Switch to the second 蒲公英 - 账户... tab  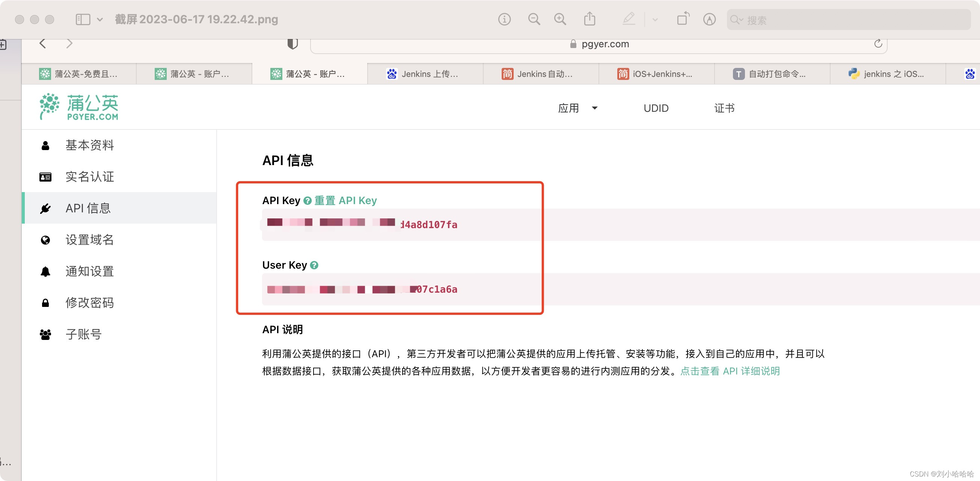click(194, 74)
